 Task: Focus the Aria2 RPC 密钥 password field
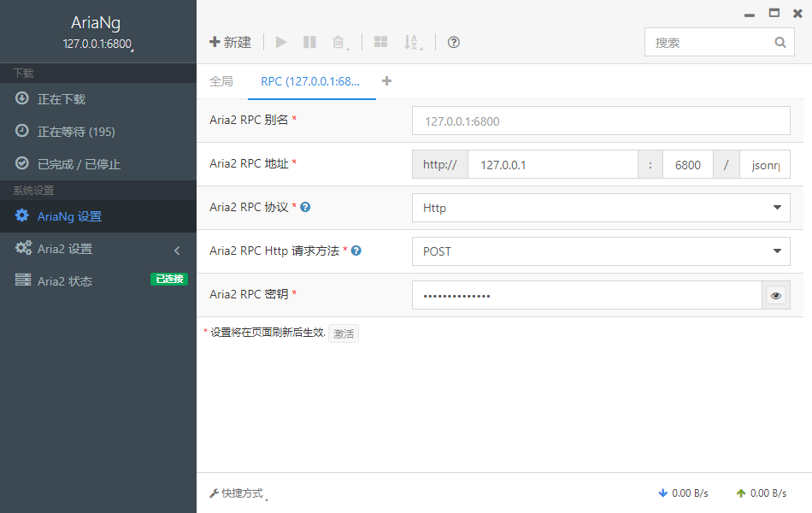[x=586, y=295]
